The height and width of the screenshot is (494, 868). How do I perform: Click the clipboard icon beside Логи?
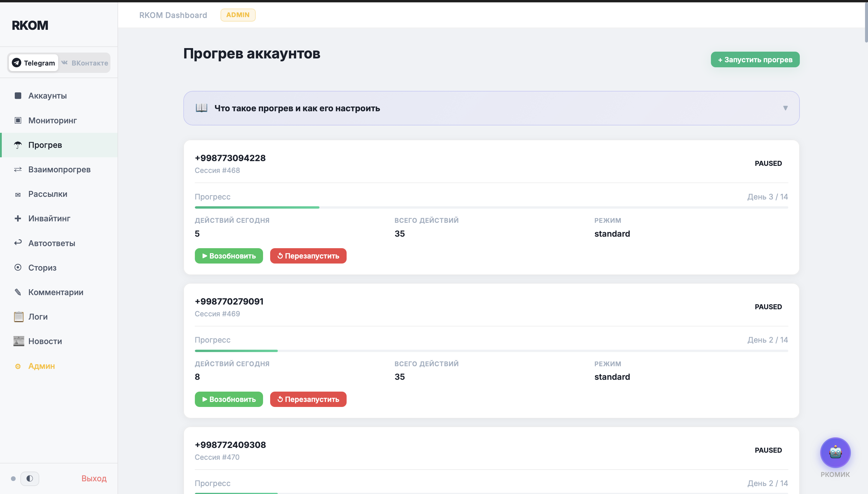(x=19, y=317)
